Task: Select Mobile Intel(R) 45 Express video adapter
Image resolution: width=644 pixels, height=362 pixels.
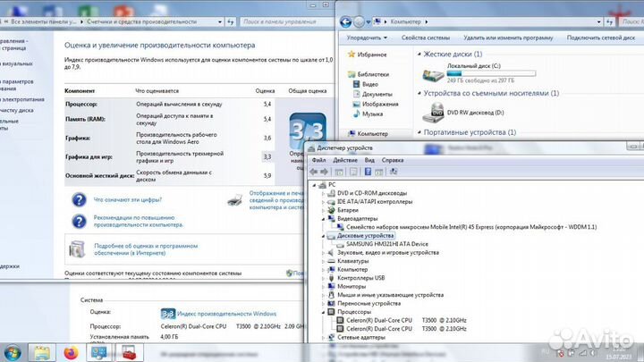Action: tap(471, 227)
